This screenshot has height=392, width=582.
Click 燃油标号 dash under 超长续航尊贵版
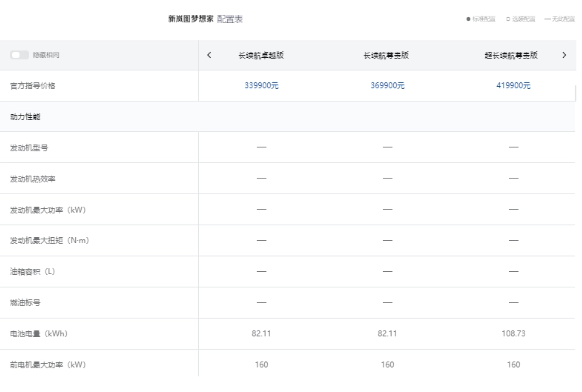(x=513, y=302)
